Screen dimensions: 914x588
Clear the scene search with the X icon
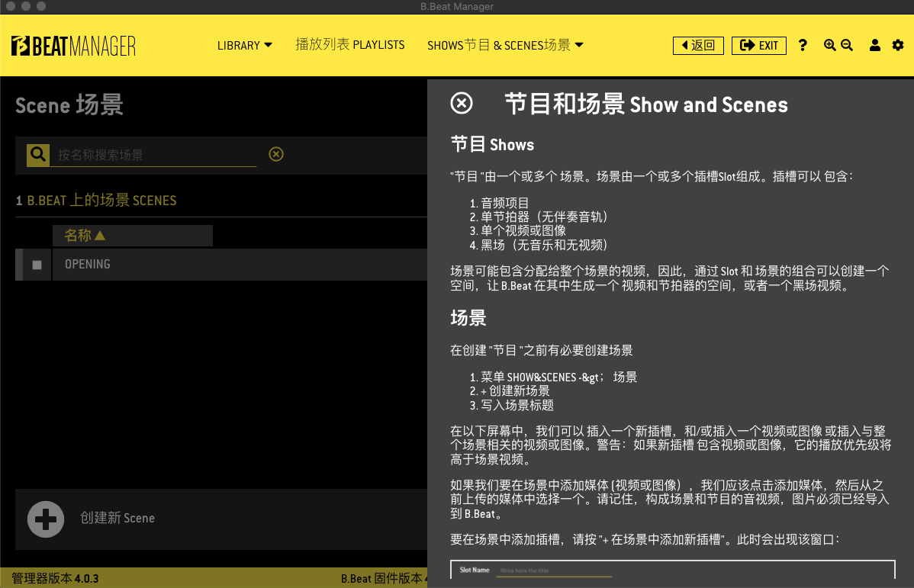point(276,154)
